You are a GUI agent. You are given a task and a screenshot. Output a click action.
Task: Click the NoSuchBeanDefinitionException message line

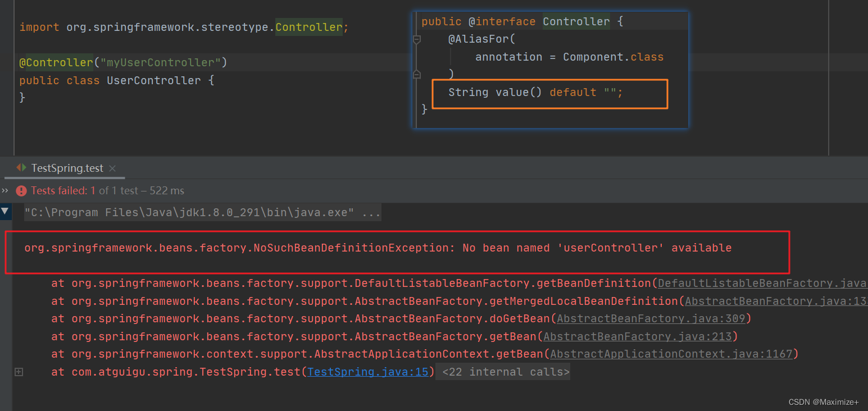pos(378,248)
